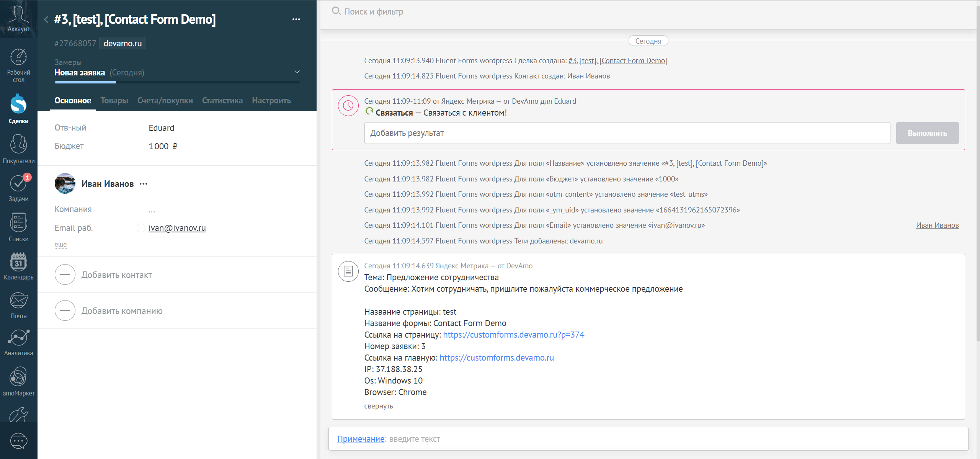Open the Сделки section in sidebar
The image size is (980, 459).
tap(18, 109)
